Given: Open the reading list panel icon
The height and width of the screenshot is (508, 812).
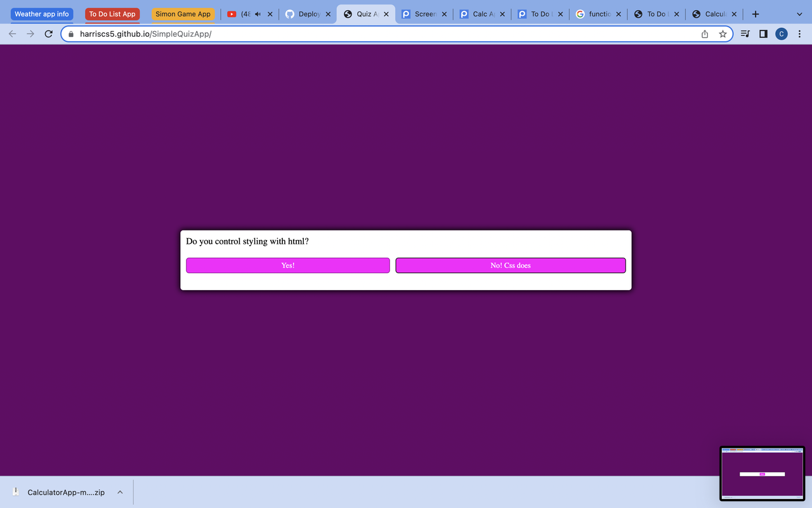Looking at the screenshot, I should coord(745,34).
